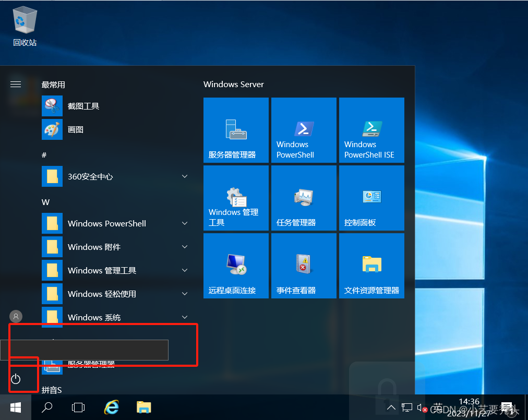Expand the Windows 管理工具 list chevron
528x420 pixels.
[185, 270]
